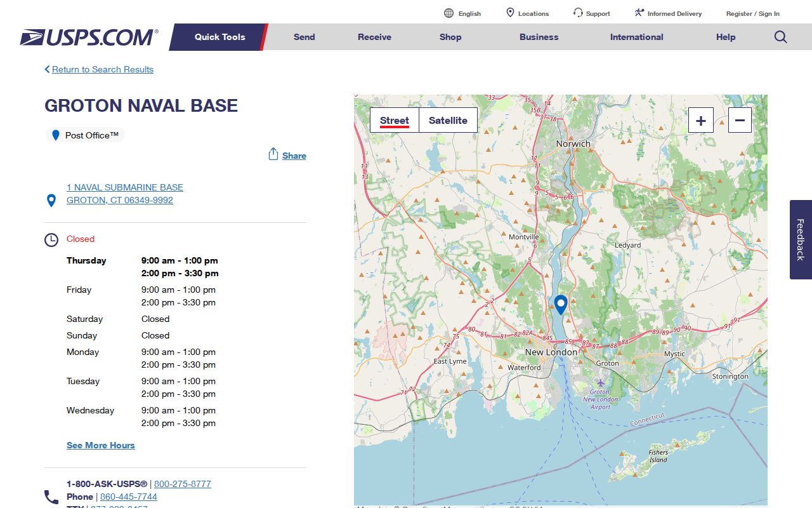Open the Help menu
The width and height of the screenshot is (812, 508).
click(726, 37)
